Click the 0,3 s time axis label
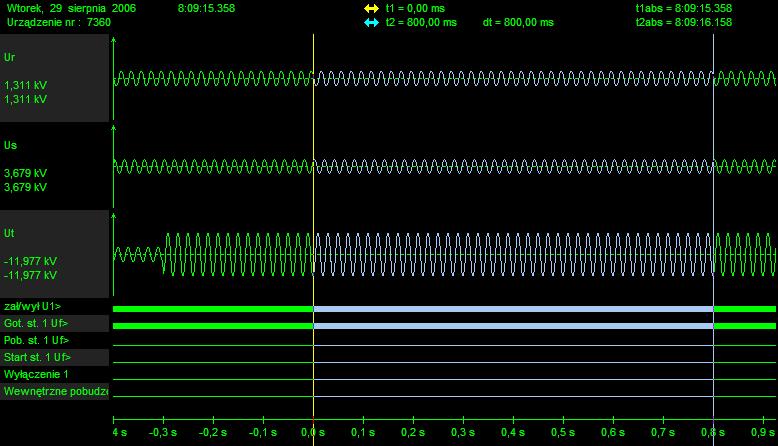 click(463, 433)
